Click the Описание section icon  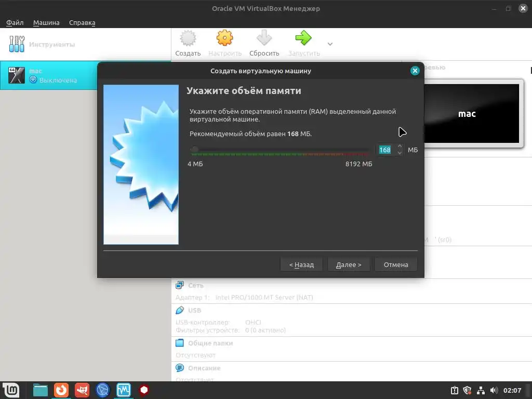coord(179,368)
